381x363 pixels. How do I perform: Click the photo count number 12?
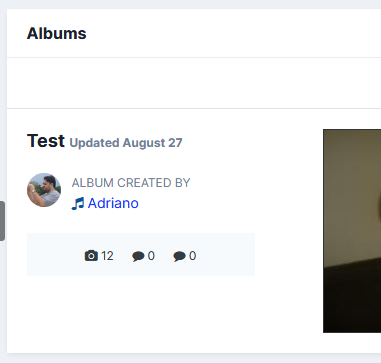(107, 256)
